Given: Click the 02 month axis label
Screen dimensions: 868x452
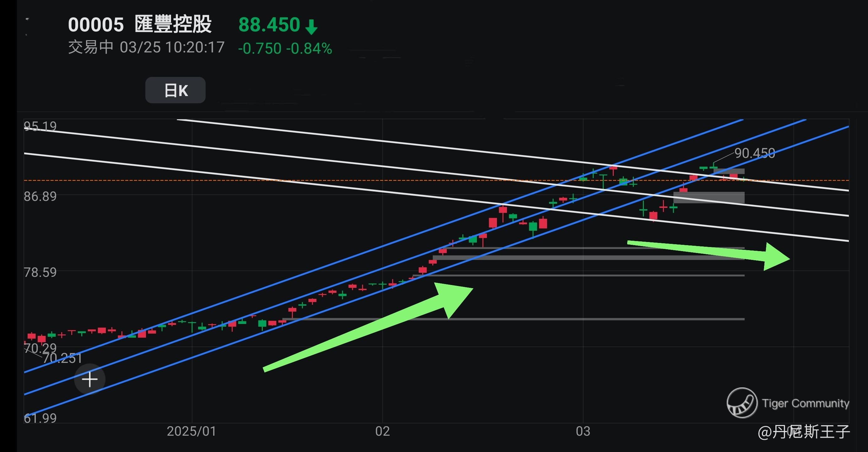Looking at the screenshot, I should [x=382, y=432].
